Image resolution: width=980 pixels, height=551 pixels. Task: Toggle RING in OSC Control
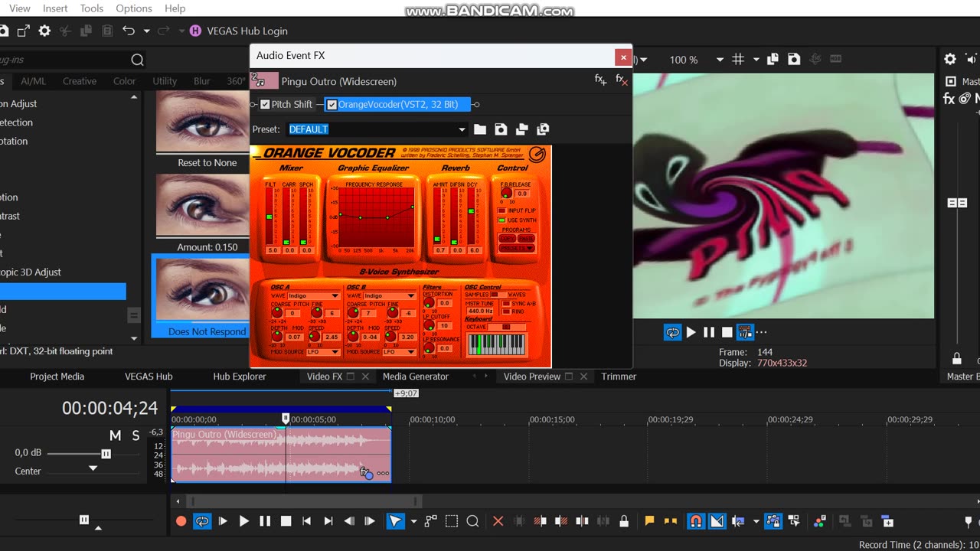point(505,311)
